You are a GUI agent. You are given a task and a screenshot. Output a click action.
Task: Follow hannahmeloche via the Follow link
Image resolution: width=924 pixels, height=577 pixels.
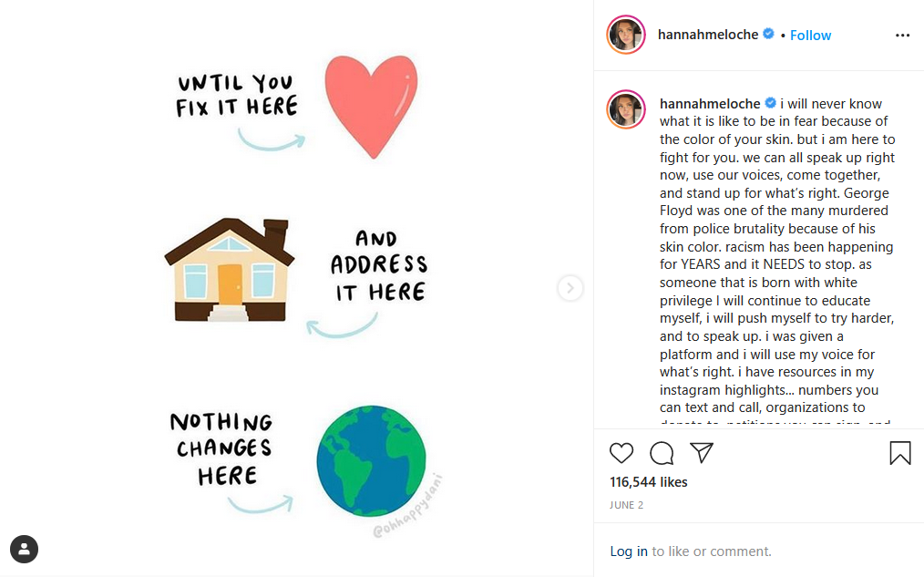pos(810,36)
